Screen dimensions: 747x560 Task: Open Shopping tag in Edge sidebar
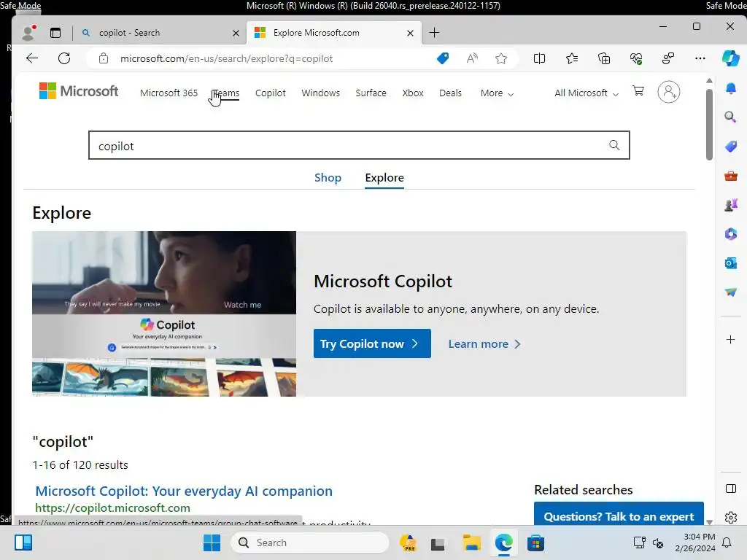[731, 146]
